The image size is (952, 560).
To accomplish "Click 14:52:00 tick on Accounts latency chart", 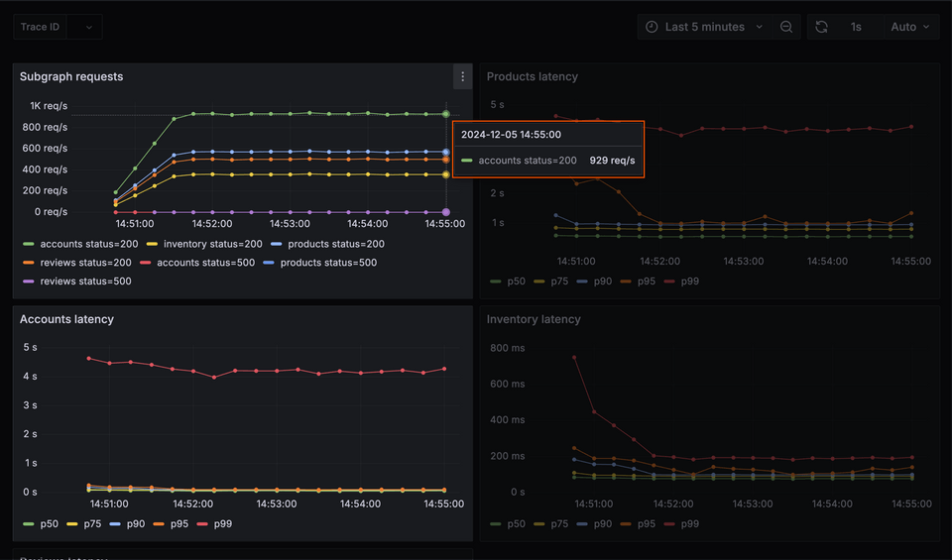I will [192, 504].
